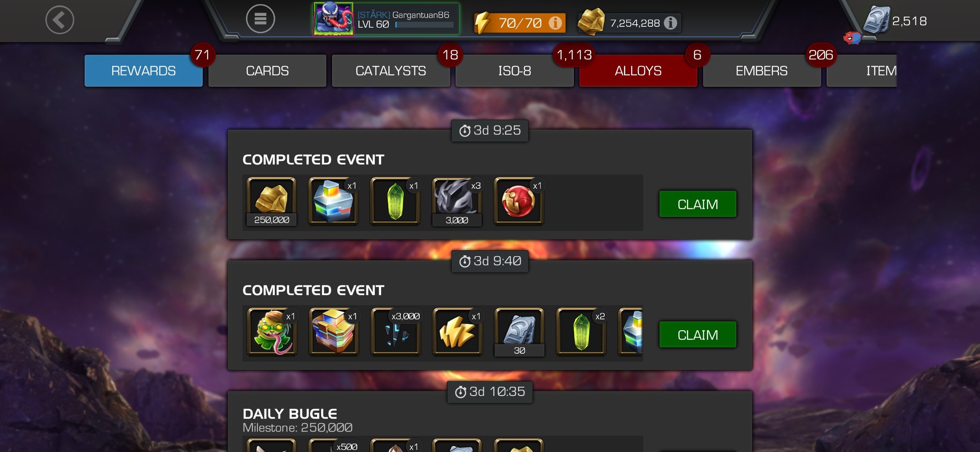Switch to the Catalysts tab
980x452 pixels.
391,71
